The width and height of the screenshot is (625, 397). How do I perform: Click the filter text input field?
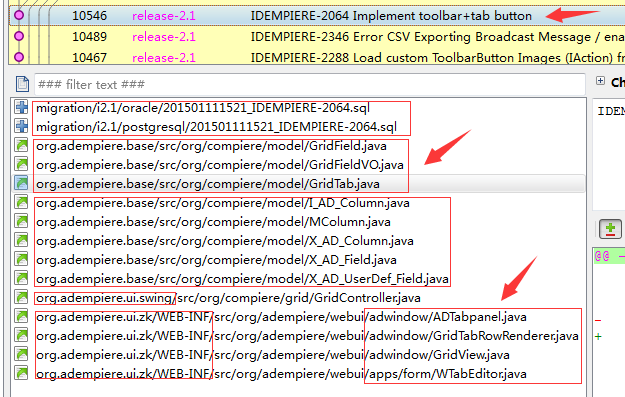tap(310, 85)
